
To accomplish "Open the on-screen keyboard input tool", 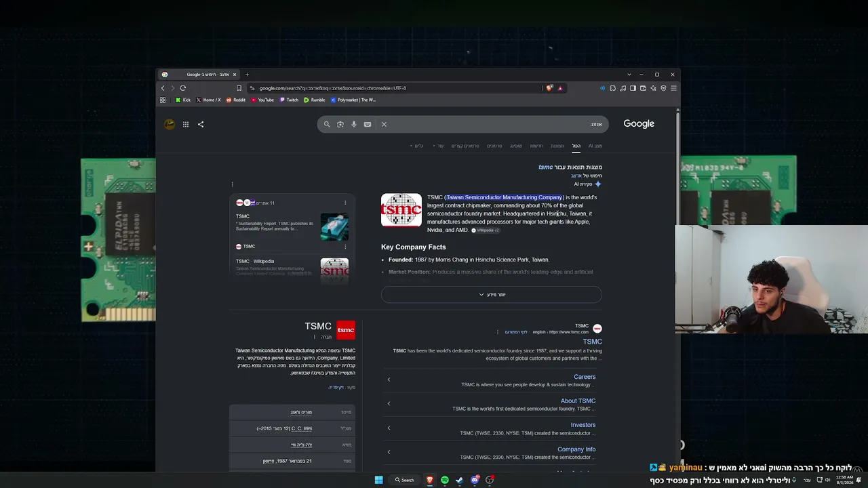I will [368, 124].
